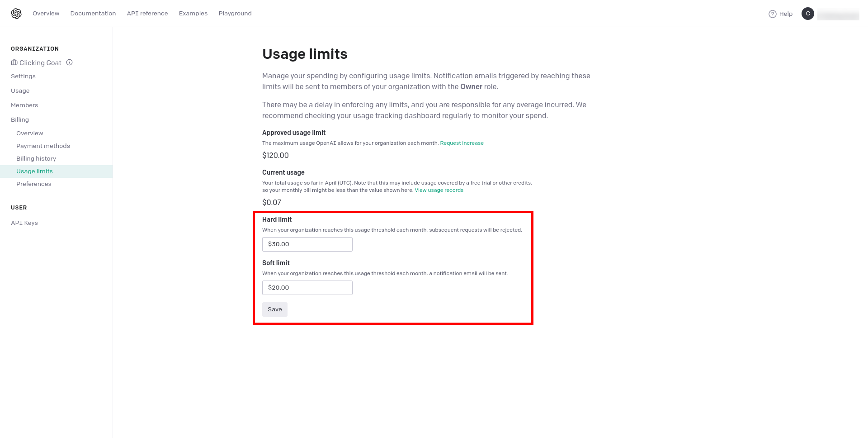Click the OpenAI logo icon
The height and width of the screenshot is (438, 868).
(16, 14)
